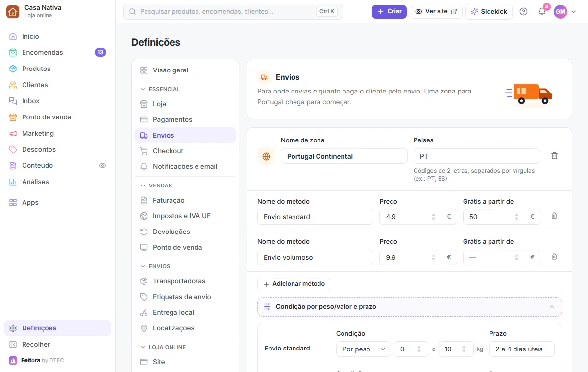Viewport: 588px width, 372px height.
Task: Click the Envio standard free-from threshold field
Action: (502, 217)
